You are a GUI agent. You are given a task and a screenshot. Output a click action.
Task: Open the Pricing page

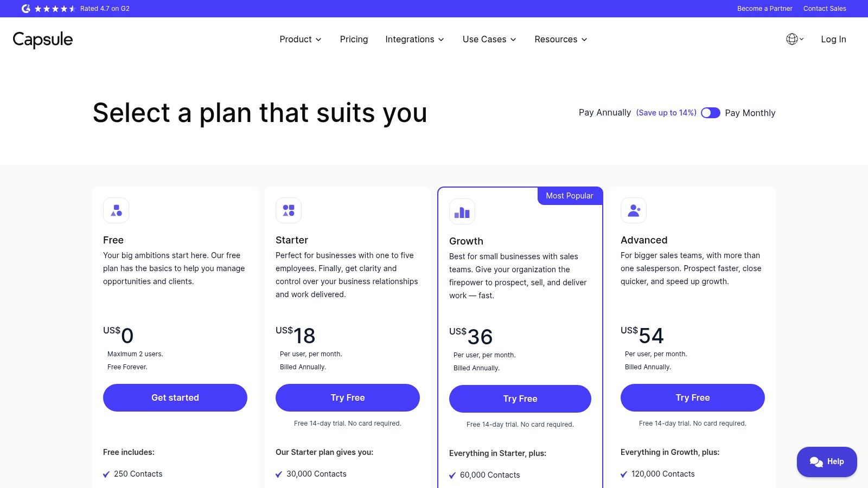click(x=354, y=39)
